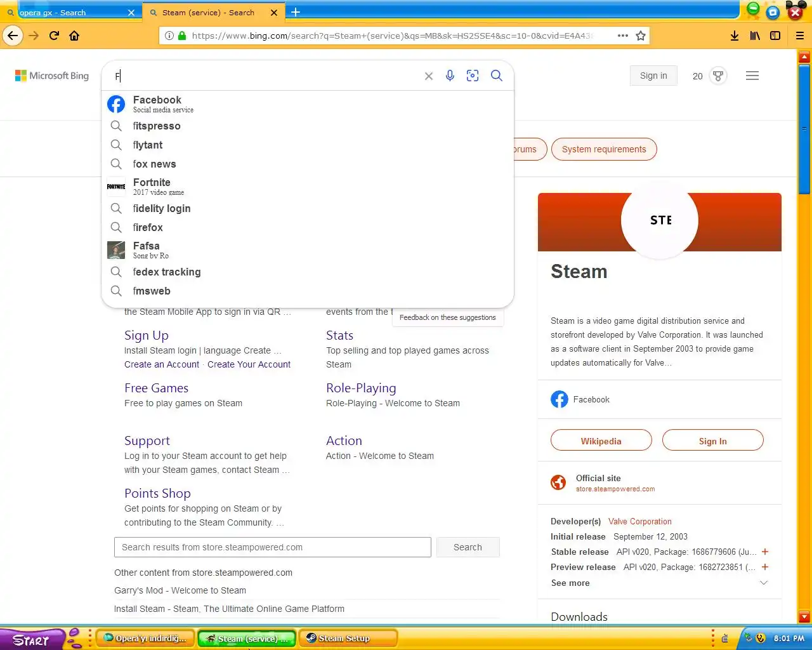Open the Microsoft Rewards trophy icon
Viewport: 812px width, 650px height.
(x=718, y=76)
